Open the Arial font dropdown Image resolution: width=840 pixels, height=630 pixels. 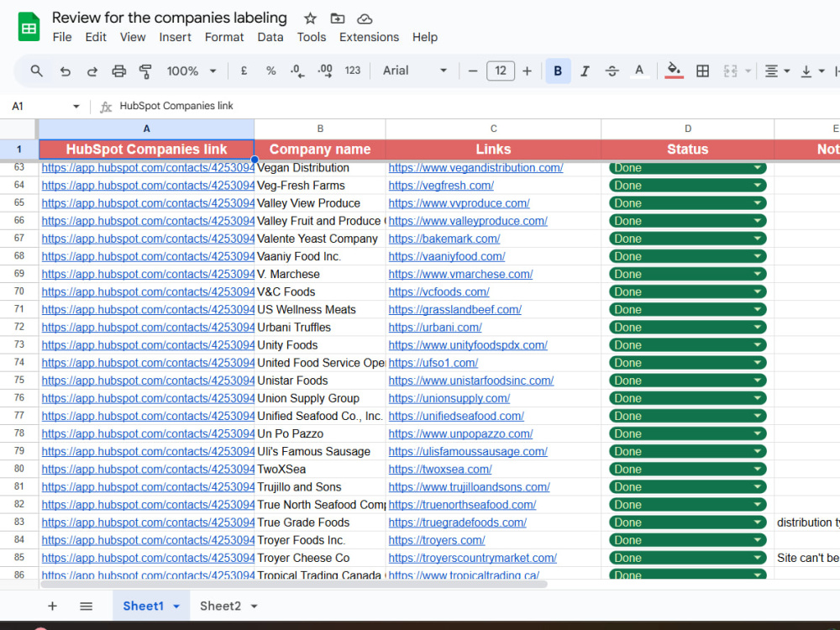click(x=415, y=71)
